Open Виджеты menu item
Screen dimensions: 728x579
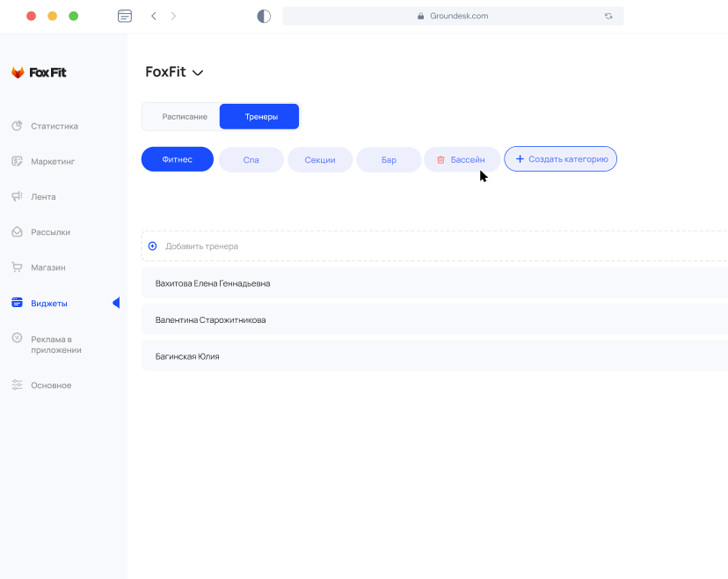(x=49, y=303)
